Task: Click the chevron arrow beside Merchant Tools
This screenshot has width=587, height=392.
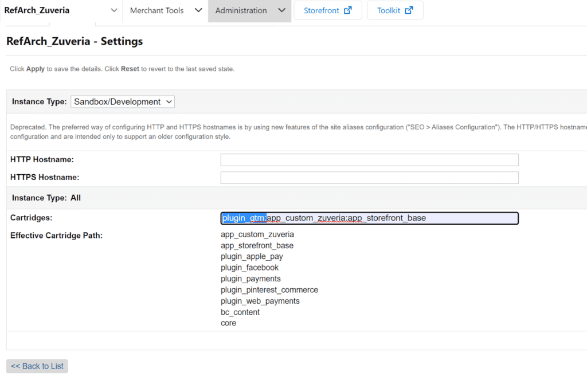Action: pos(198,10)
